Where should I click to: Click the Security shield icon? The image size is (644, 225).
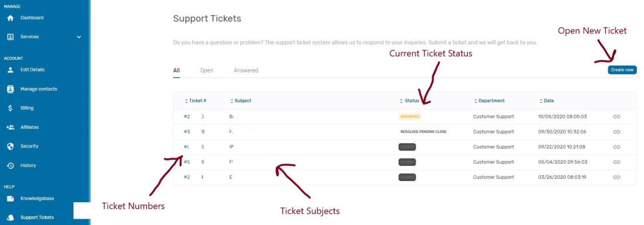click(x=11, y=146)
